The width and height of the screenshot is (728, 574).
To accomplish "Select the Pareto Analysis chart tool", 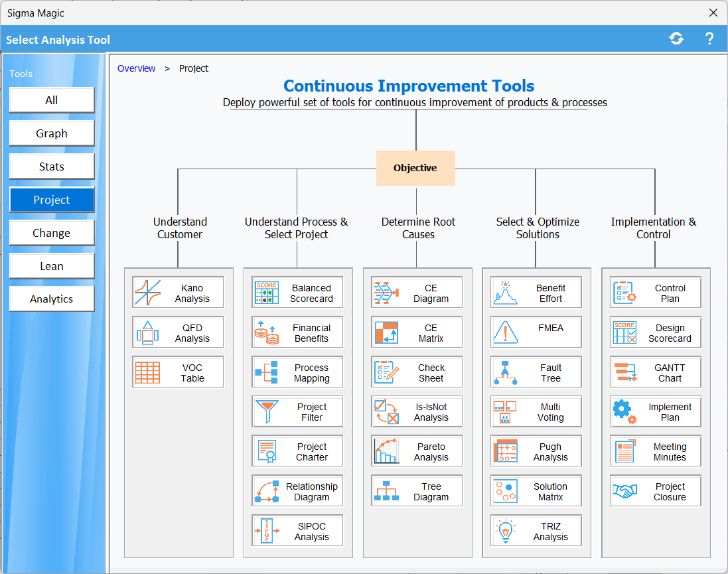I will [x=417, y=452].
